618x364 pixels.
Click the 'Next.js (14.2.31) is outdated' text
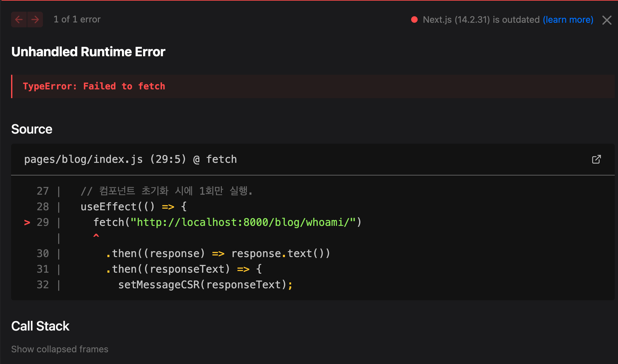click(481, 19)
